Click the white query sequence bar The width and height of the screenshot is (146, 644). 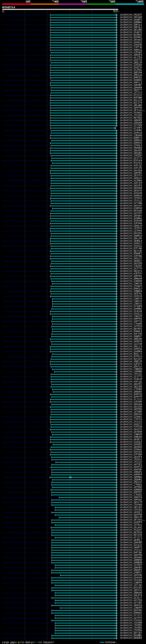pyautogui.click(x=60, y=10)
